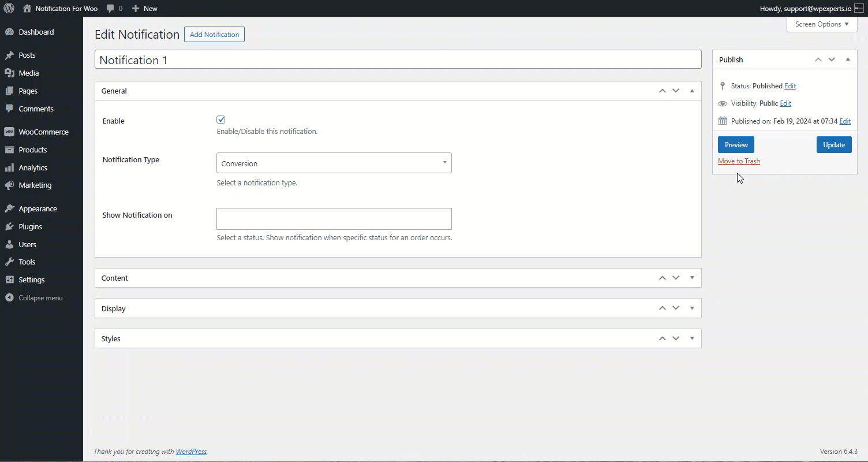Expand the Content panel toggle triangle

pos(692,278)
